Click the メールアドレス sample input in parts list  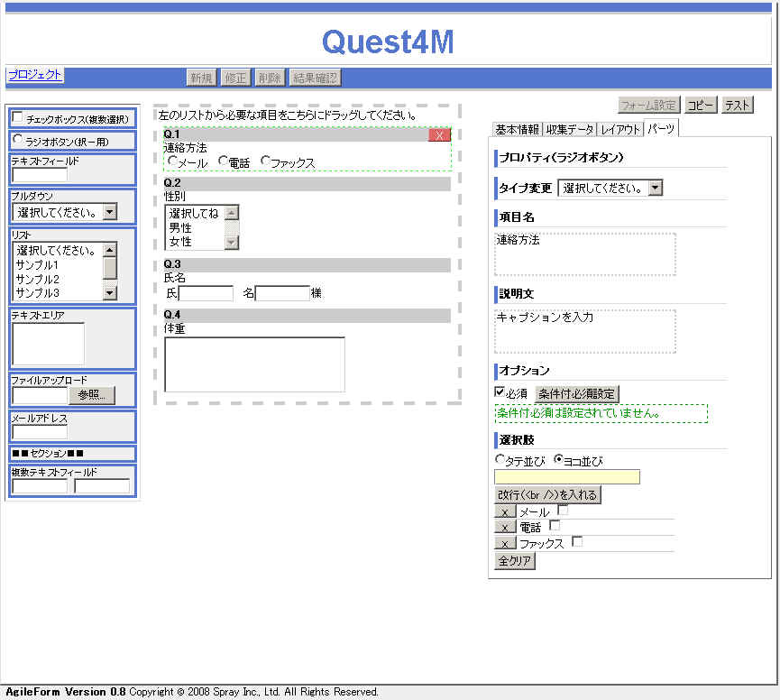(x=40, y=432)
